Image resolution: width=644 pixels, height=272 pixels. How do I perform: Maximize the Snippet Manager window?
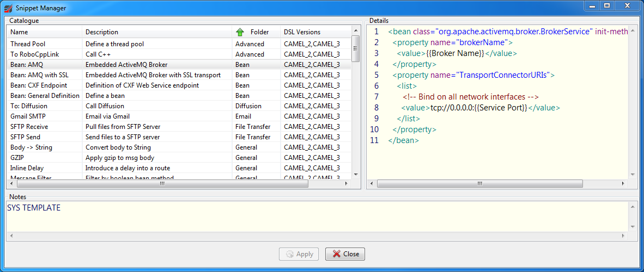click(x=606, y=6)
